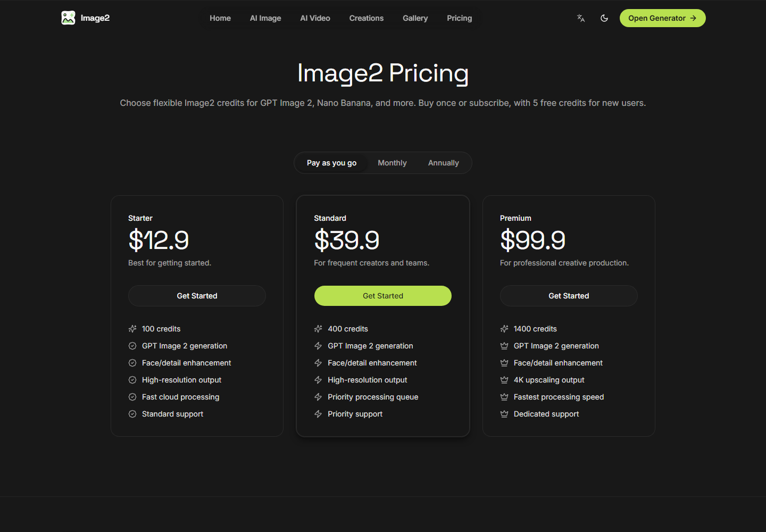Click the Image2 brand name text
This screenshot has height=532, width=766.
(x=95, y=18)
